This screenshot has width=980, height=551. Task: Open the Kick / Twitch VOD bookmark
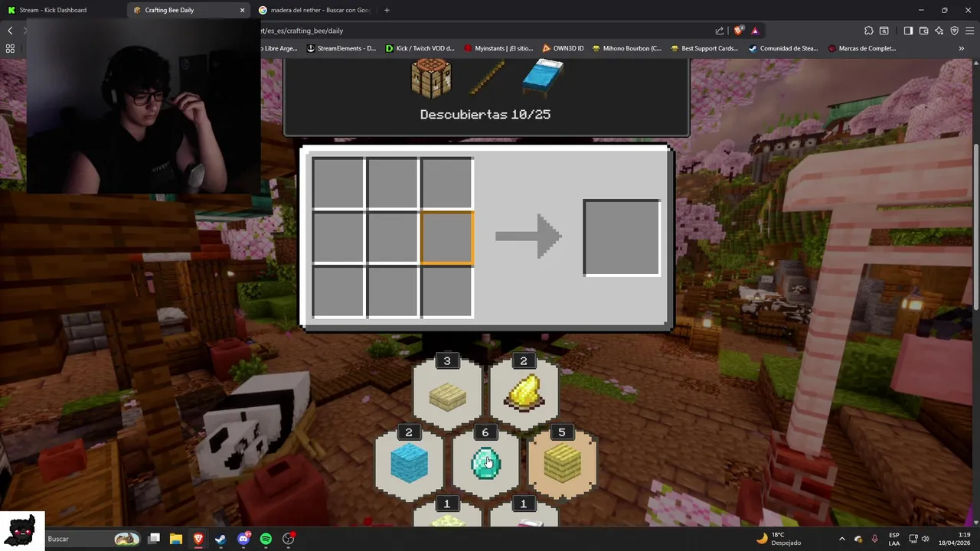pos(420,48)
